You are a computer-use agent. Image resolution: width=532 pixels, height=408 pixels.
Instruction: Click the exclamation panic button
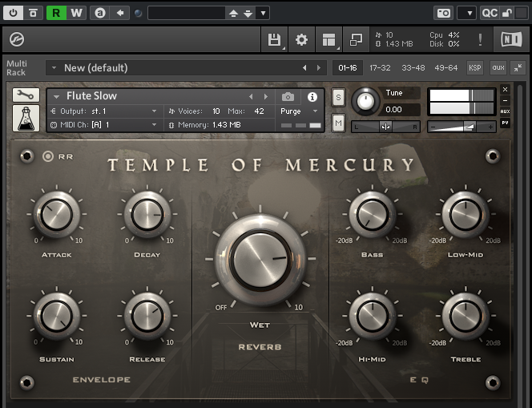point(480,40)
